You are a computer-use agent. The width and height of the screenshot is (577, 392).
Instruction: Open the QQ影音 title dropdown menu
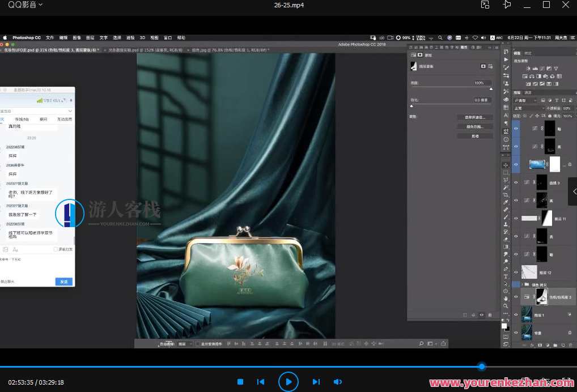click(25, 5)
